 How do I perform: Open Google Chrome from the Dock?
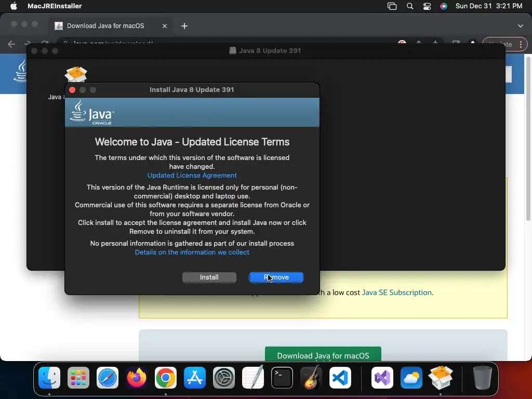tap(166, 378)
